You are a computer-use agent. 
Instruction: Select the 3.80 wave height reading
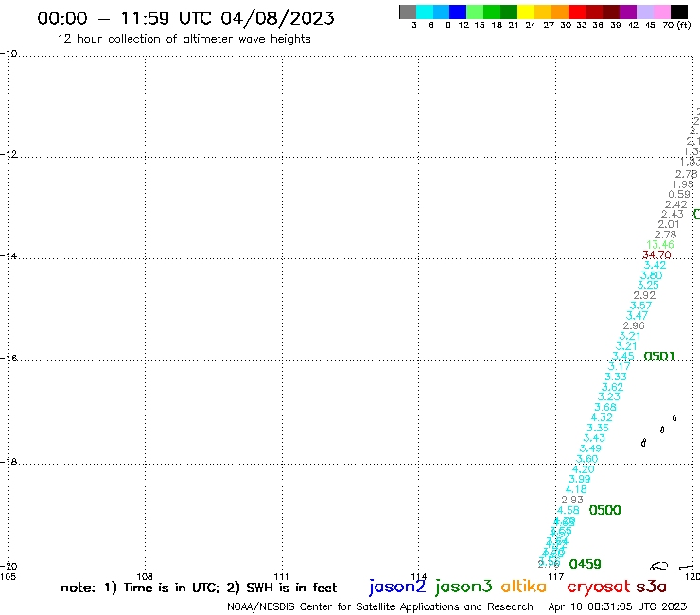[652, 275]
